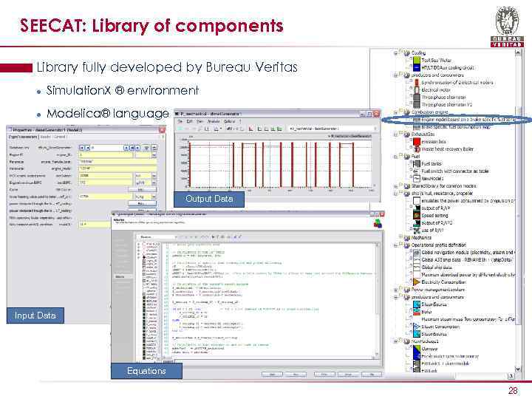Open the Analysis menu in plot window
The width and height of the screenshot is (532, 399).
[214, 121]
